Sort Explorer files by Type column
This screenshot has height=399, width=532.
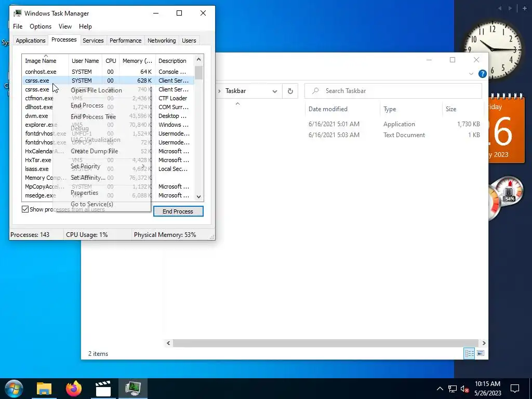[411, 109]
